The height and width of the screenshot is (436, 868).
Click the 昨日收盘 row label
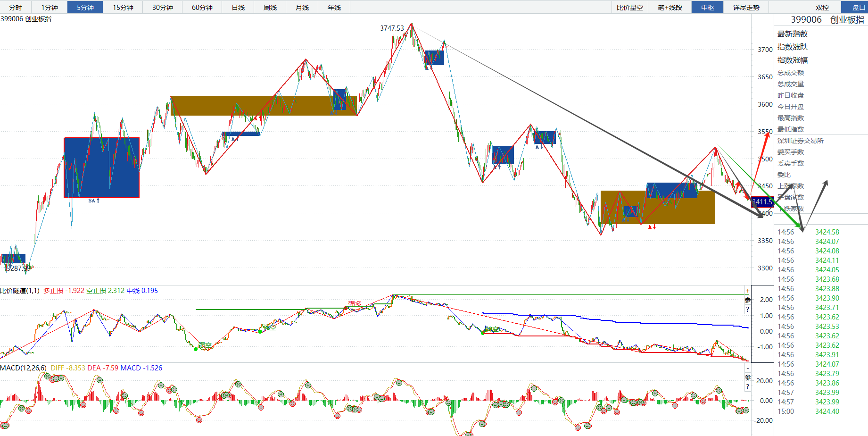point(791,95)
